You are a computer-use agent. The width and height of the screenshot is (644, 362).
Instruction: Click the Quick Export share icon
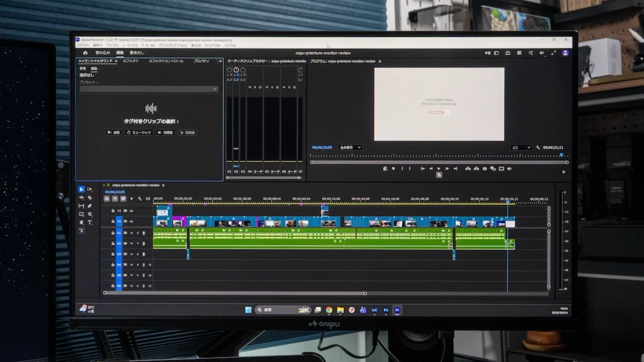[x=508, y=53]
